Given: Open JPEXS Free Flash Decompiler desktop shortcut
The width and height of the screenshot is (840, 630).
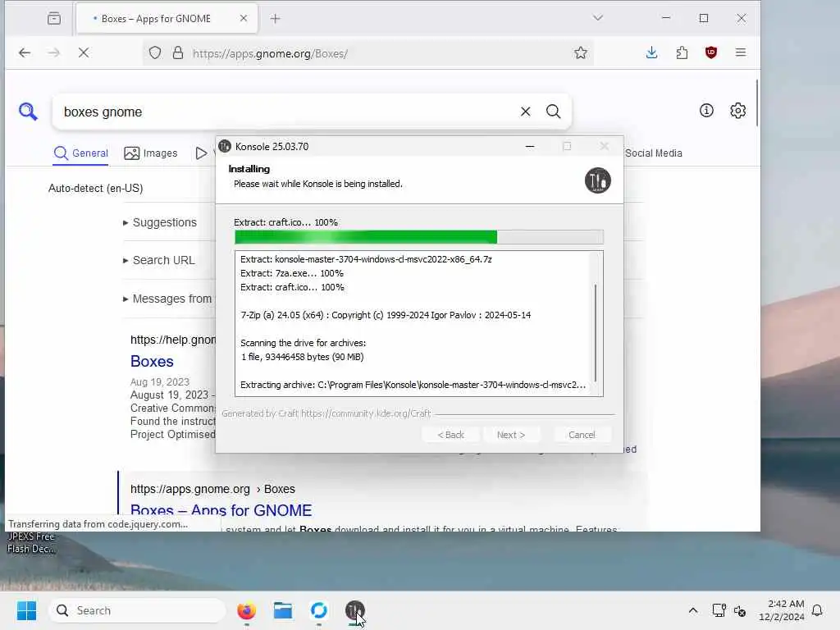Looking at the screenshot, I should pos(30,543).
